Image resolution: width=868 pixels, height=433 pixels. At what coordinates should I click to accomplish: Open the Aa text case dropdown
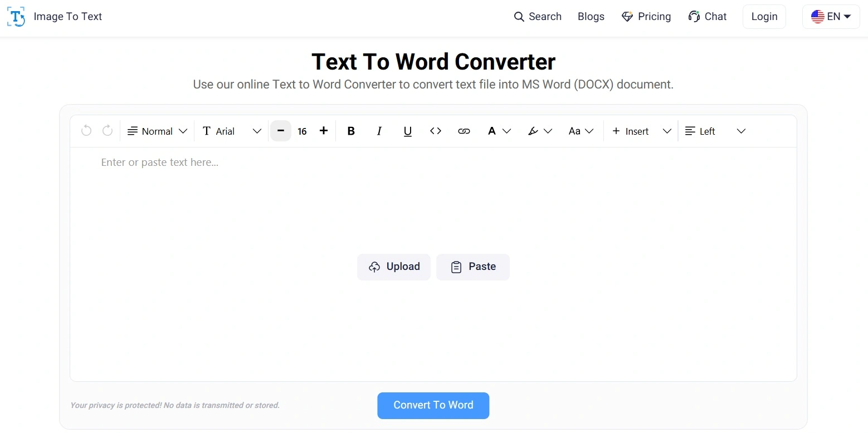point(581,131)
